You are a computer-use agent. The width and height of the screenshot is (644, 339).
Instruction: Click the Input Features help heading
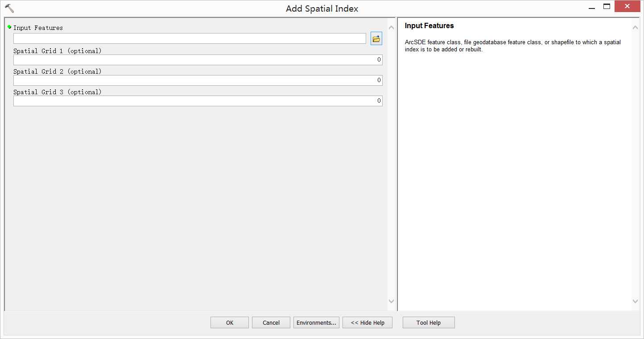click(x=429, y=26)
